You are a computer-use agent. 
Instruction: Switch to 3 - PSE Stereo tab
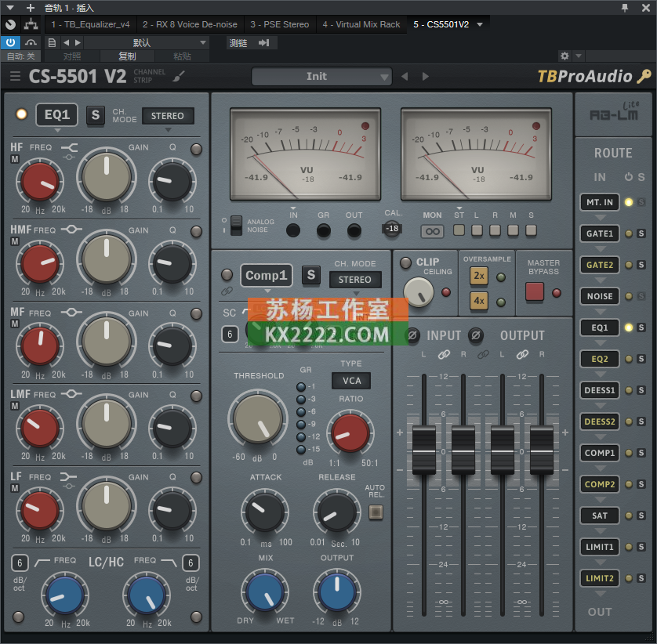tap(279, 24)
